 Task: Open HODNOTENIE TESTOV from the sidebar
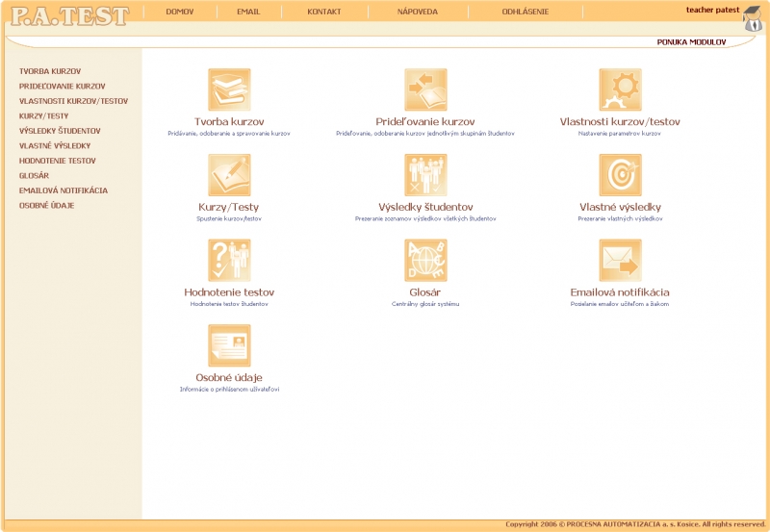57,161
